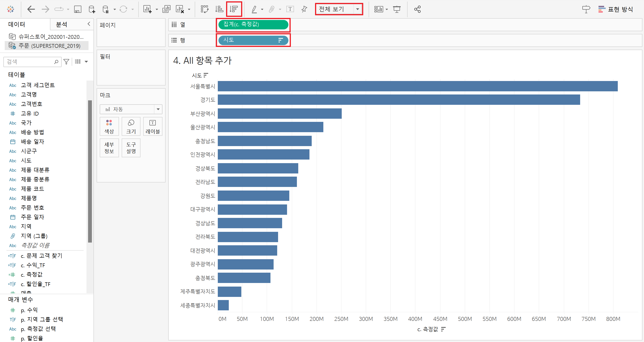The height and width of the screenshot is (342, 644).
Task: Click the swap rows and columns icon
Action: click(x=205, y=9)
